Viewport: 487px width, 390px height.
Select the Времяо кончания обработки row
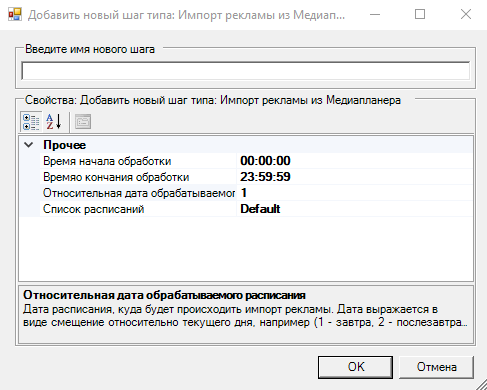(x=138, y=177)
